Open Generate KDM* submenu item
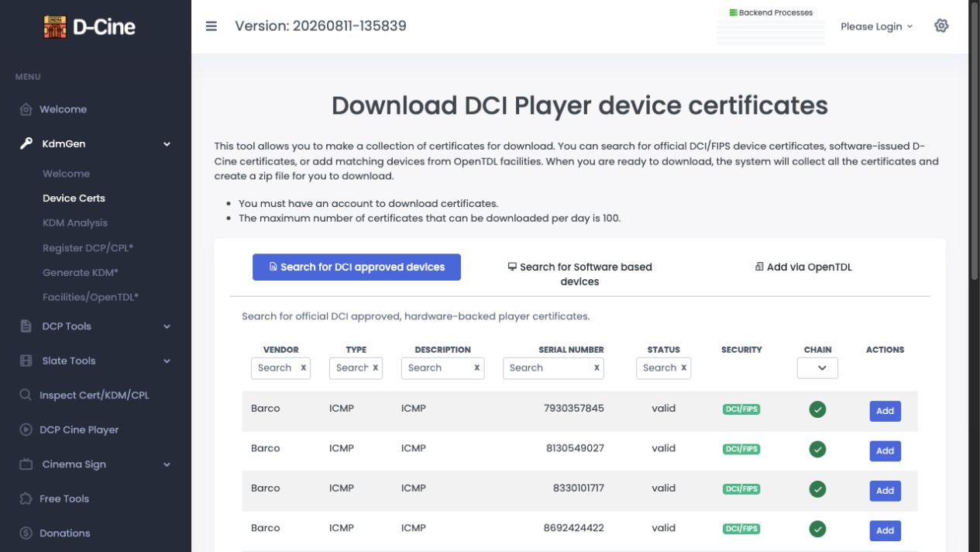The height and width of the screenshot is (552, 980). (81, 273)
